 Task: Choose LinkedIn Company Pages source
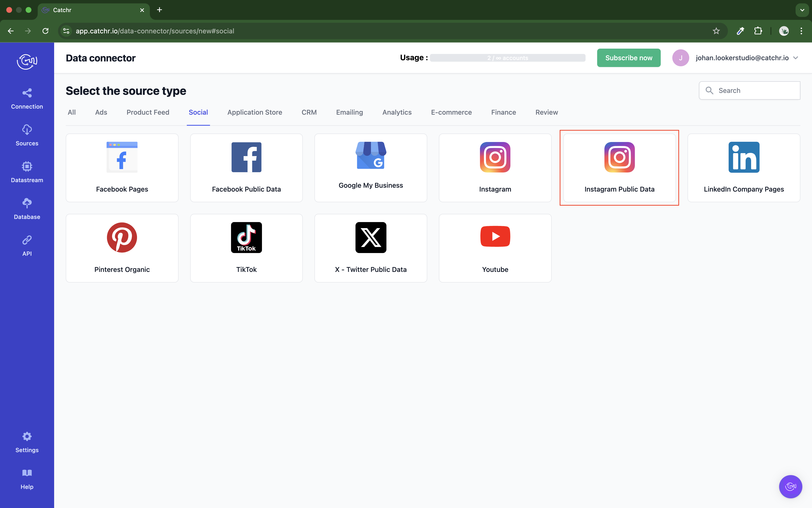[744, 168]
